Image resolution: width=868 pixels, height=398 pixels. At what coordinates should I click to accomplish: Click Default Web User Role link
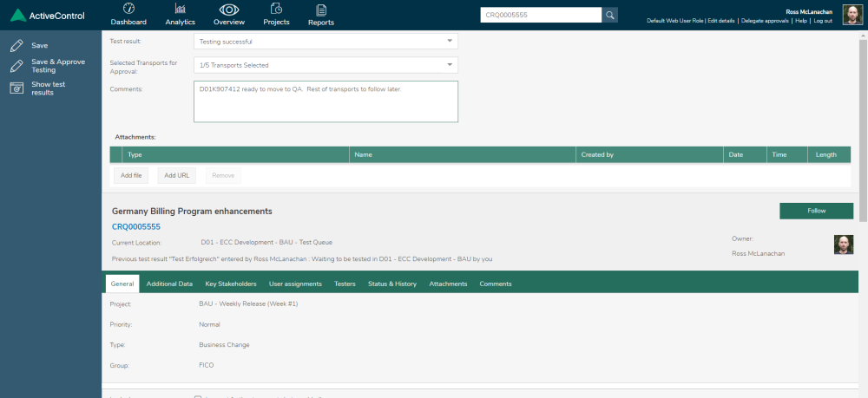[674, 21]
